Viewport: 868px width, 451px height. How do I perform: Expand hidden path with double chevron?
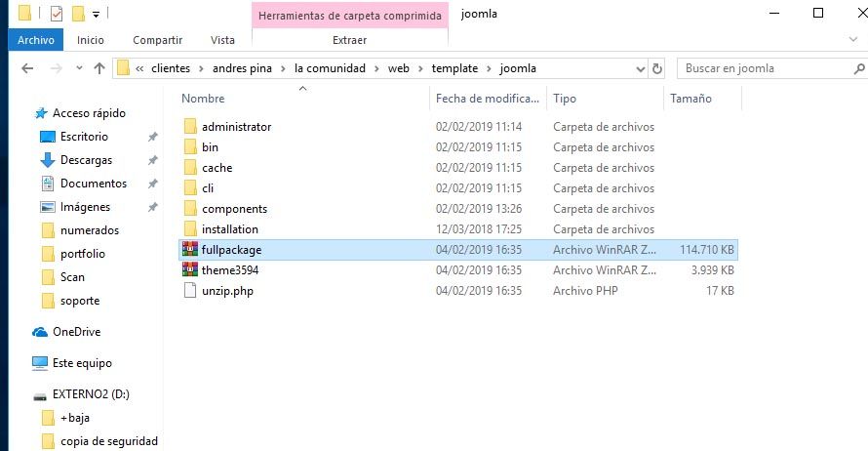139,68
